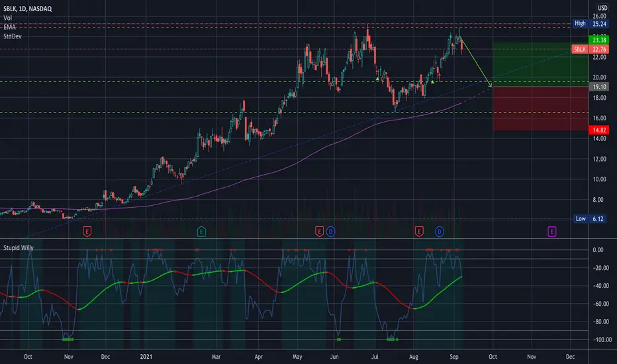Click the 0.00 oscillator axis value
This screenshot has width=617, height=364.
click(x=598, y=250)
